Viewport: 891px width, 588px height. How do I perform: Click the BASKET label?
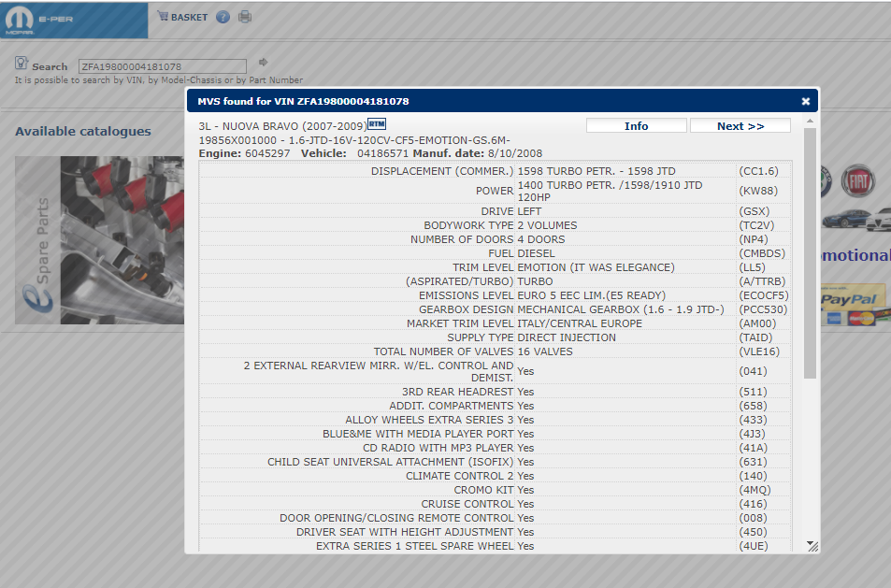coord(189,17)
